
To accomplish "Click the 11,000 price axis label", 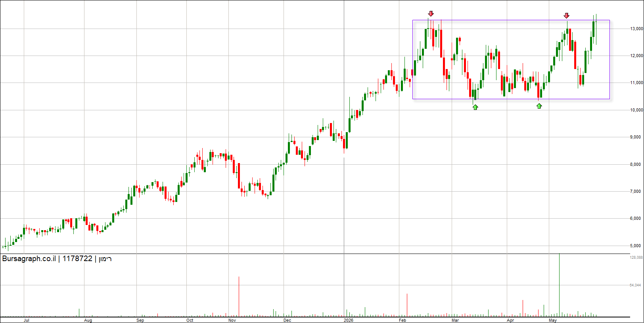I will tap(636, 83).
